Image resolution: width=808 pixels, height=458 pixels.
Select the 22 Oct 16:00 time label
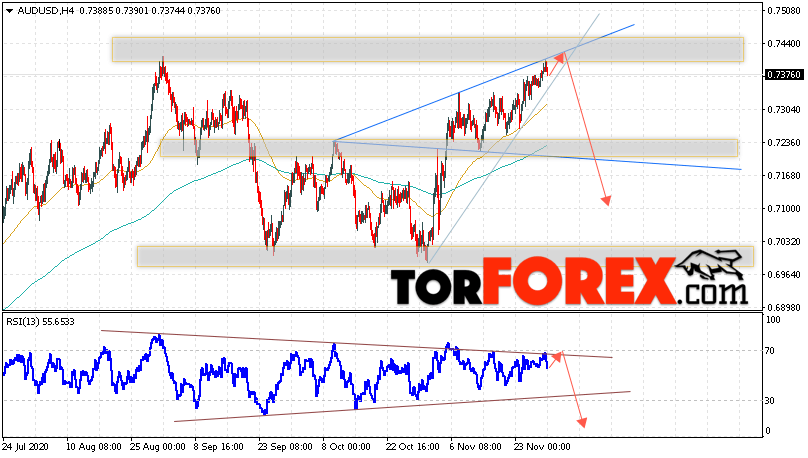(412, 446)
